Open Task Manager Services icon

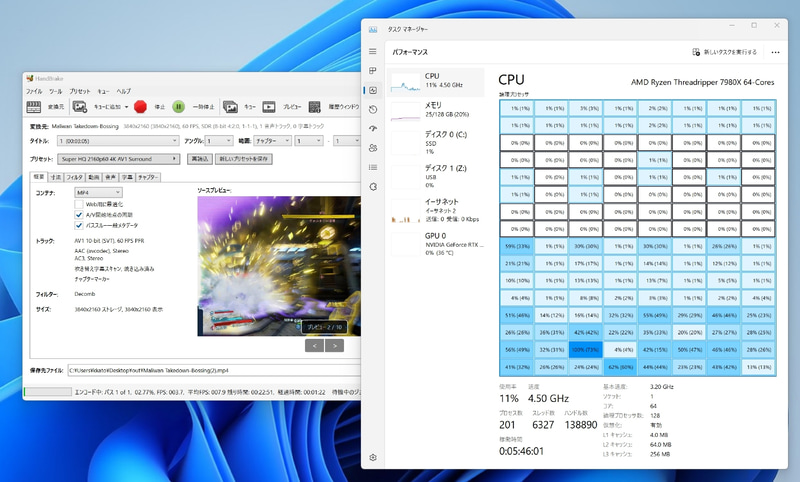coord(373,187)
